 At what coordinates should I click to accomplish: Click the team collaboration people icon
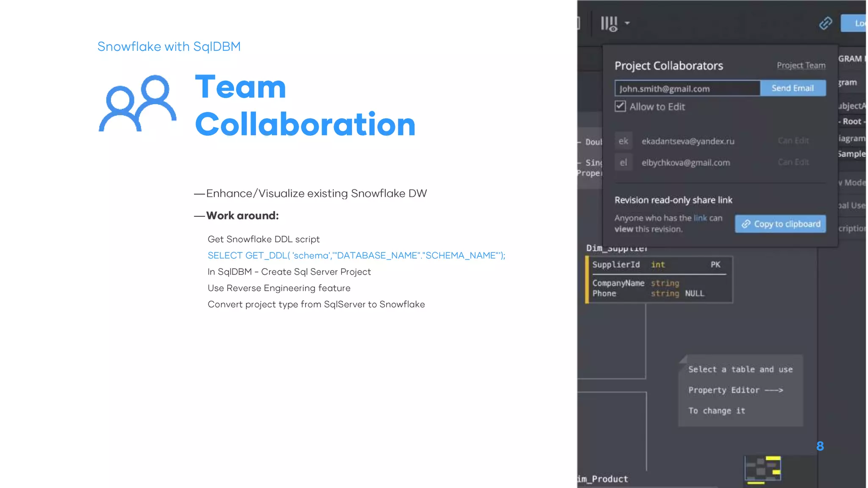coord(137,104)
